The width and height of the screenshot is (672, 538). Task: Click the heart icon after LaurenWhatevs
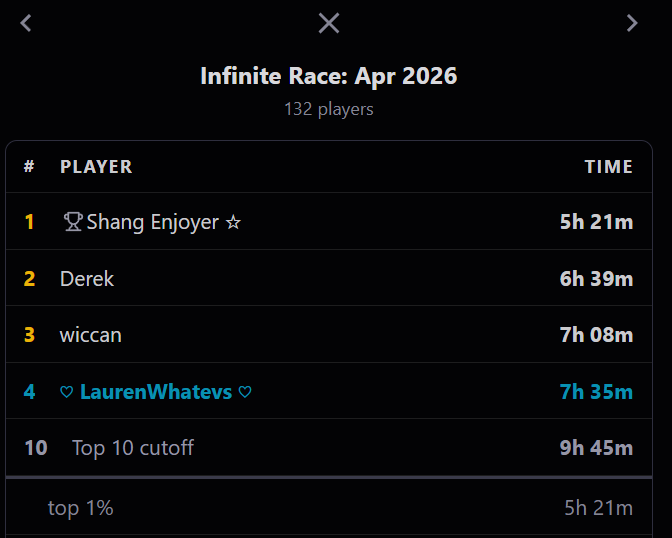click(245, 392)
